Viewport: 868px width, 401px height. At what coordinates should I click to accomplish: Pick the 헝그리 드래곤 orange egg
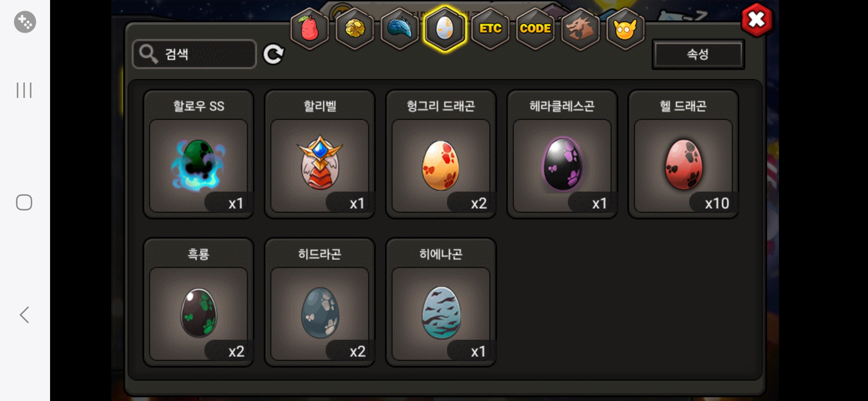[441, 154]
